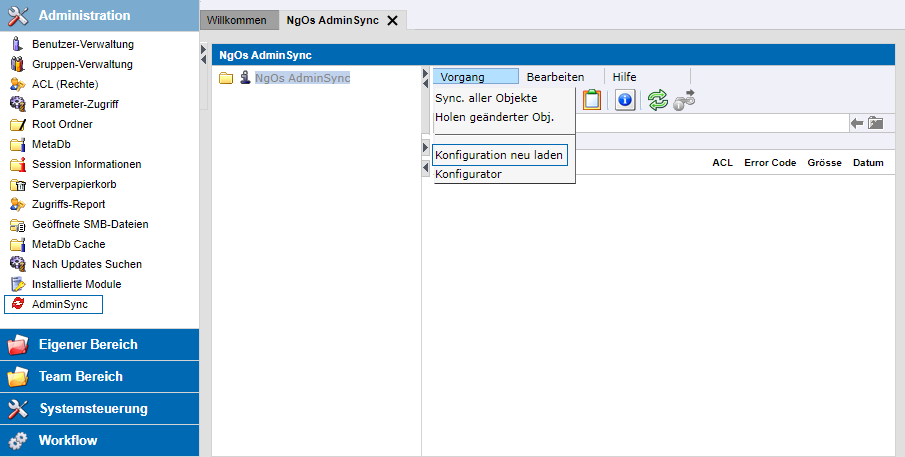
Task: Click the Geöffnete SMB-Dateien icon
Action: point(18,224)
